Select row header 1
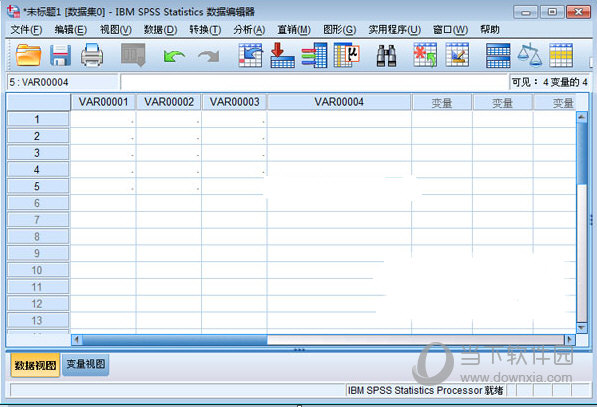The height and width of the screenshot is (407, 597). pos(37,119)
